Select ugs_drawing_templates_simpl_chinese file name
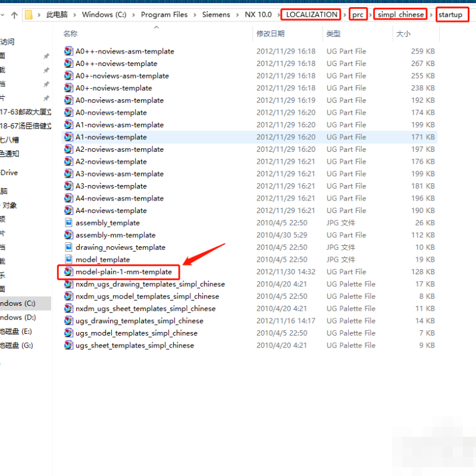476x476 pixels. coord(139,321)
